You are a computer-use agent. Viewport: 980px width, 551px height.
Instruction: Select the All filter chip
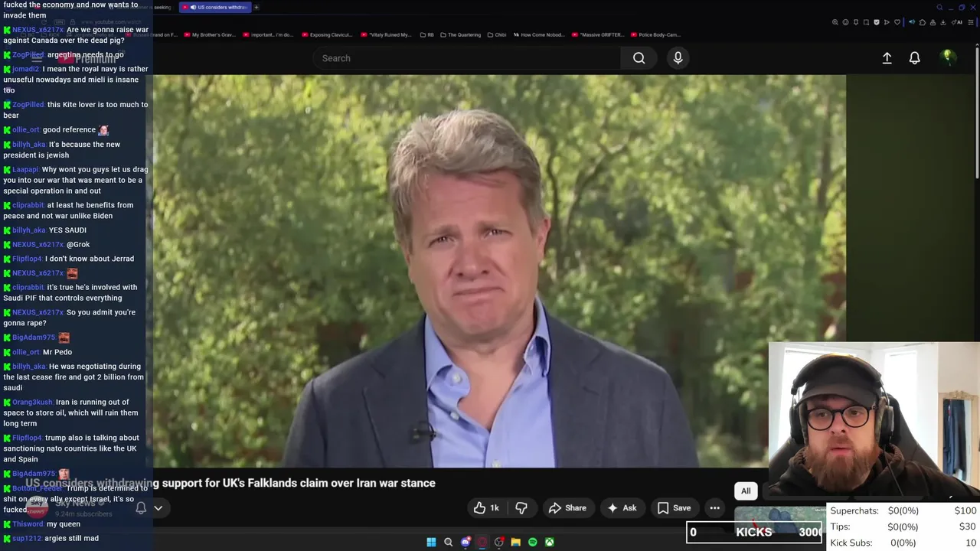(x=746, y=491)
